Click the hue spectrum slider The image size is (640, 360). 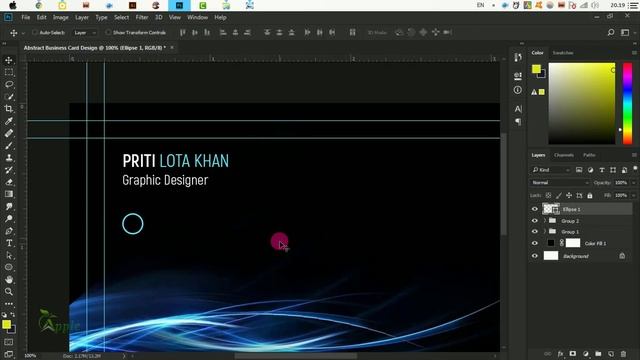[x=627, y=104]
